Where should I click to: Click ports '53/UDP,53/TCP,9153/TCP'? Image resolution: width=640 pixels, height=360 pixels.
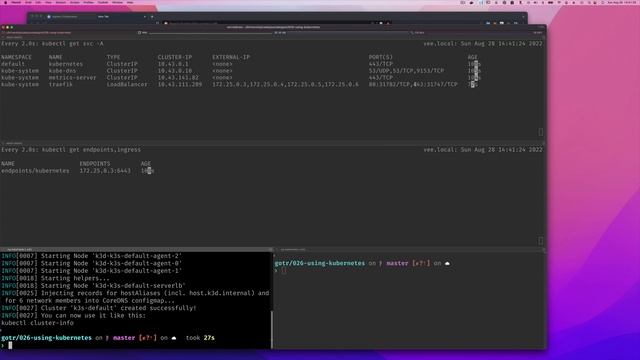pyautogui.click(x=406, y=71)
